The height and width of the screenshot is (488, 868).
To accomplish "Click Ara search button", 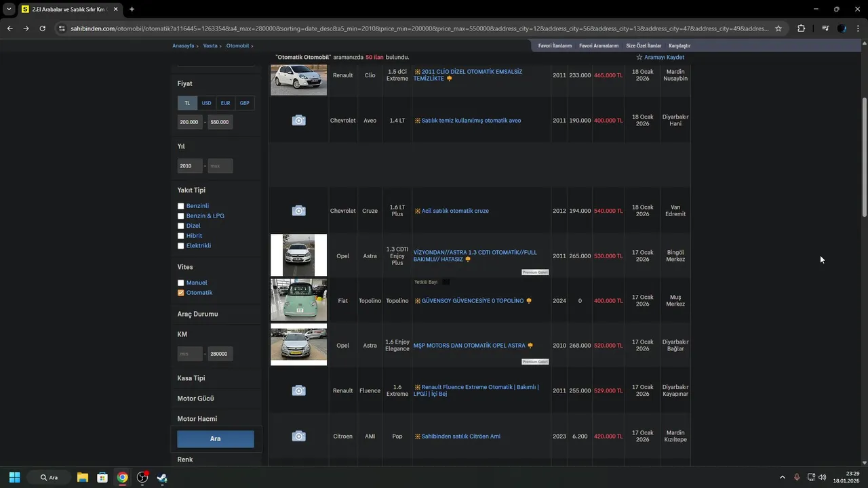I will [x=216, y=439].
